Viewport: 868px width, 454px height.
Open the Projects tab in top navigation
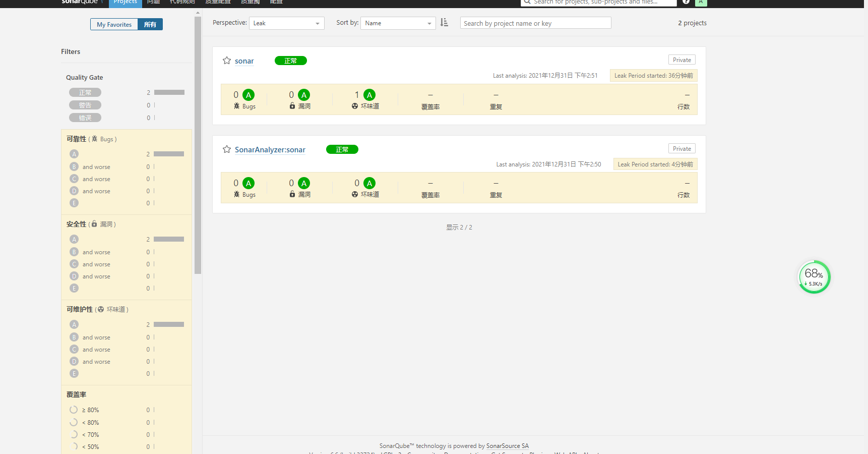pos(126,3)
